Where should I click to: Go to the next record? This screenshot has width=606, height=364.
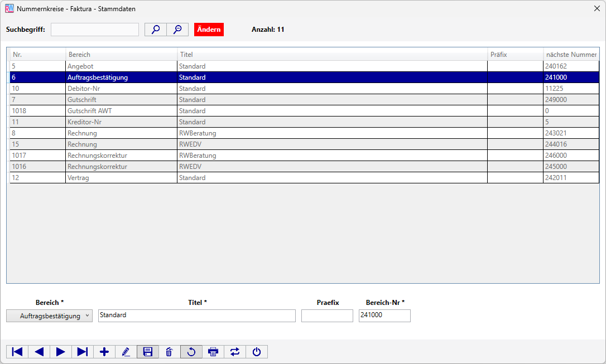pyautogui.click(x=61, y=352)
